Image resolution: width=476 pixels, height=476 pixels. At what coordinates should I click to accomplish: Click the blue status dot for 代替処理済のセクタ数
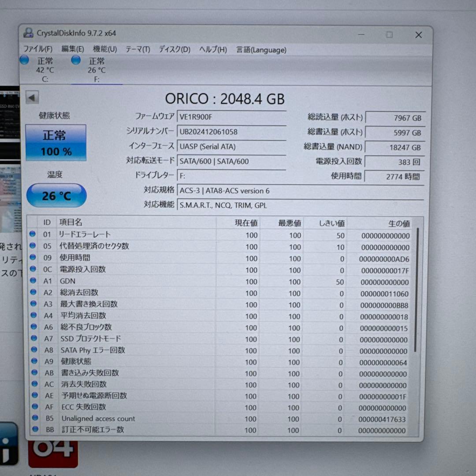33,245
